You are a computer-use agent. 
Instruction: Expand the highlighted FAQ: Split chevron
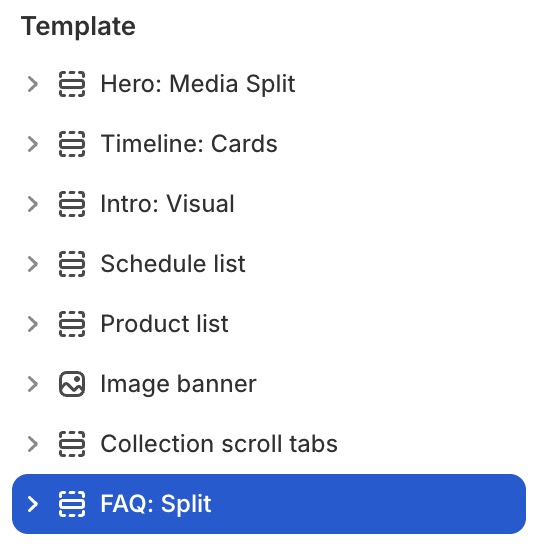tap(33, 504)
